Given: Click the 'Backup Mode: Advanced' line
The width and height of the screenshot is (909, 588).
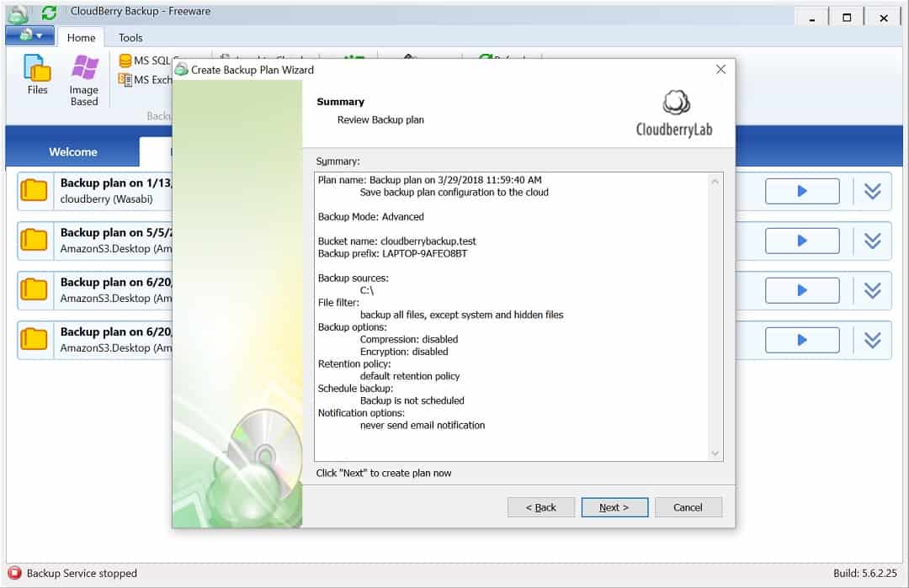Looking at the screenshot, I should [371, 217].
